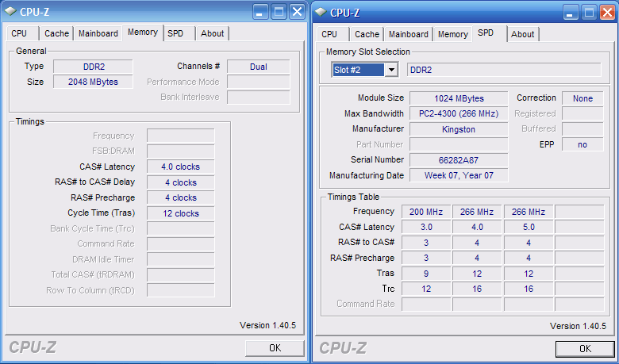Click the empty FSB:DRAM field
Viewport: 619px width, 364px height.
(181, 151)
